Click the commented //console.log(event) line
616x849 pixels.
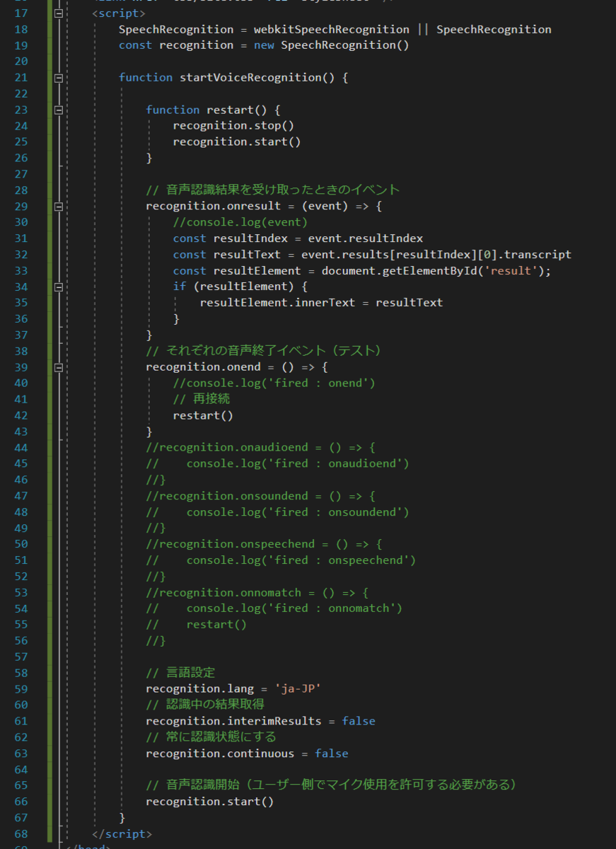point(240,222)
